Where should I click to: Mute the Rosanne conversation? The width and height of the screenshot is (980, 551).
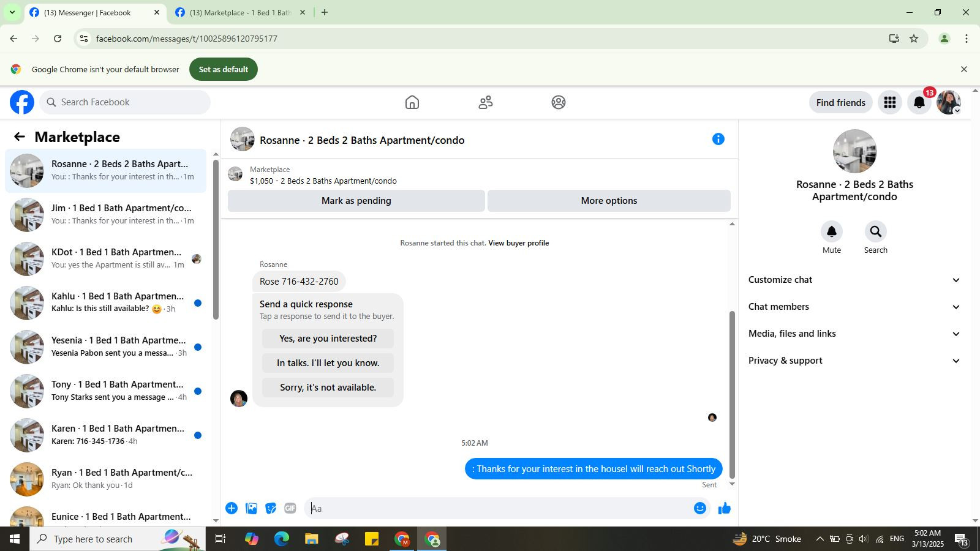(x=832, y=231)
